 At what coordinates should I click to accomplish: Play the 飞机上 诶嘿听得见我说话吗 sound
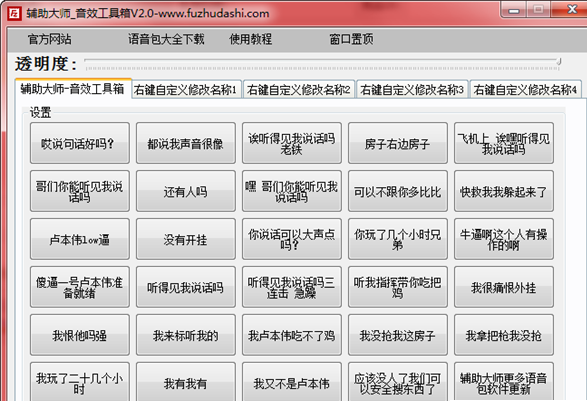(x=504, y=143)
